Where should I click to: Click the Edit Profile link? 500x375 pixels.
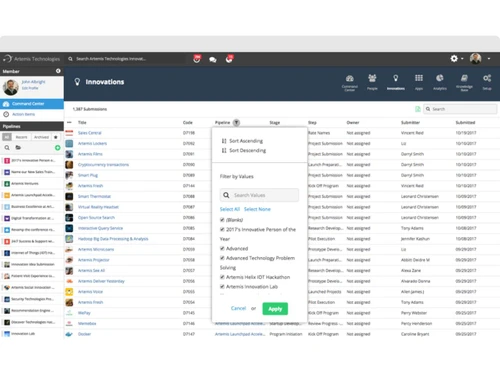tap(30, 88)
